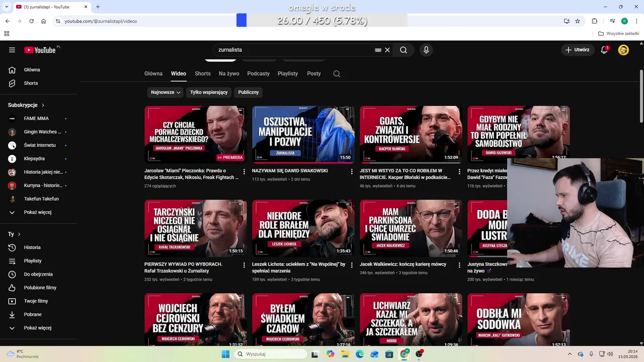This screenshot has width=644, height=362.
Task: Open the Podcasty tab
Action: (259, 73)
